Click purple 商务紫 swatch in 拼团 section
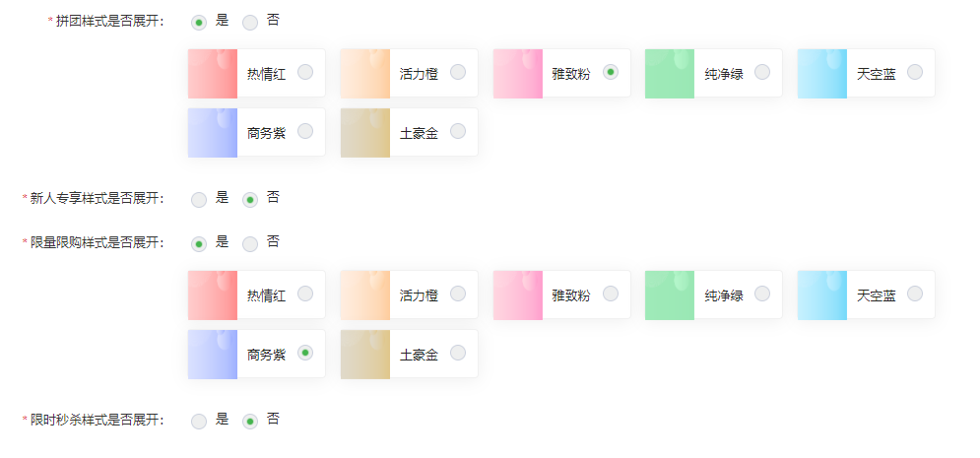Screen dimensions: 980x458 tap(213, 132)
